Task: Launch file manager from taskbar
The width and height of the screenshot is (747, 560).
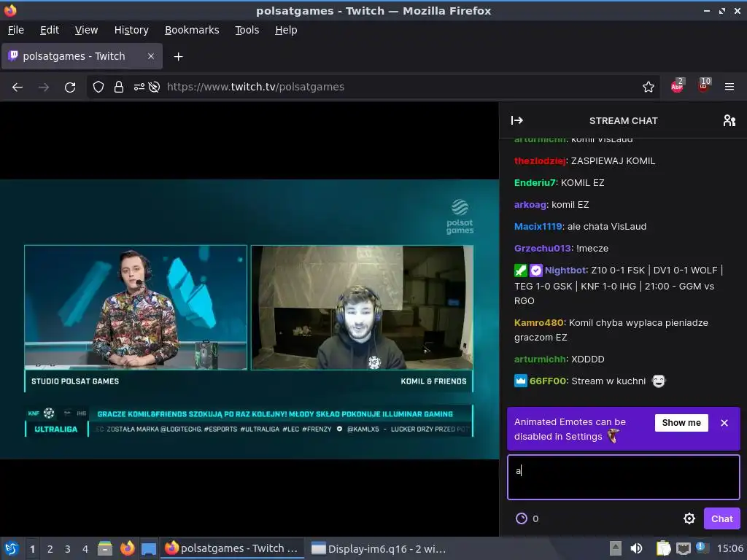Action: pos(105,549)
